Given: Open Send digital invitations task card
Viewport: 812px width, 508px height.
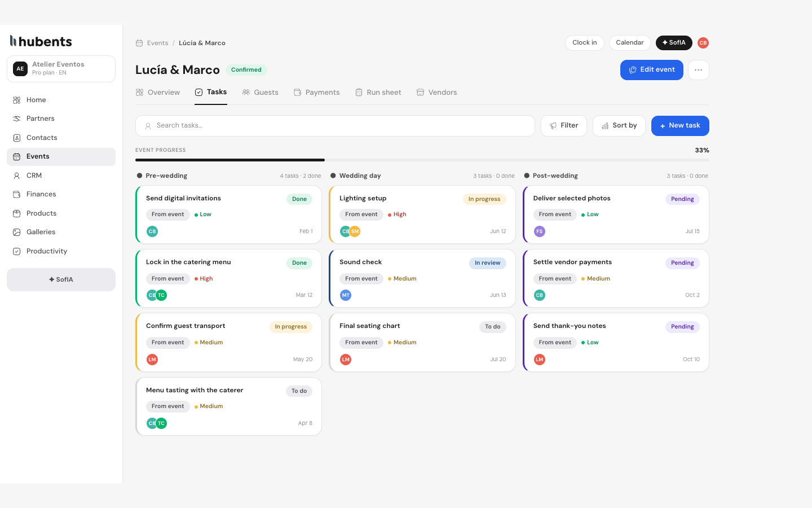Looking at the screenshot, I should 228,214.
